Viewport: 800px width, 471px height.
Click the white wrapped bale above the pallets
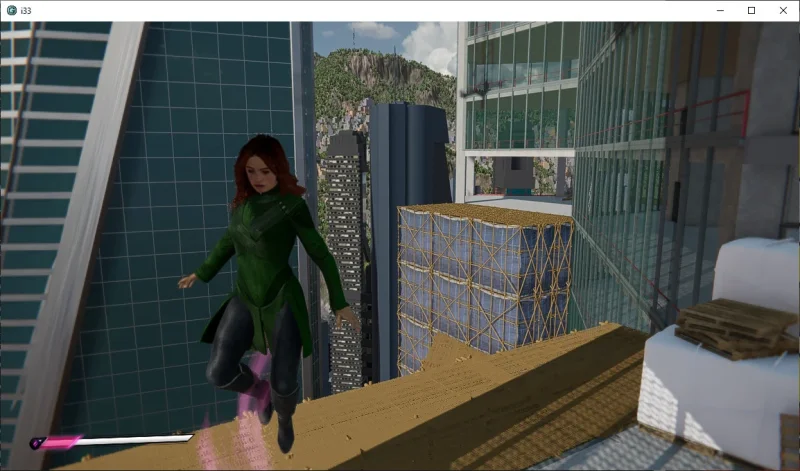pos(757,273)
